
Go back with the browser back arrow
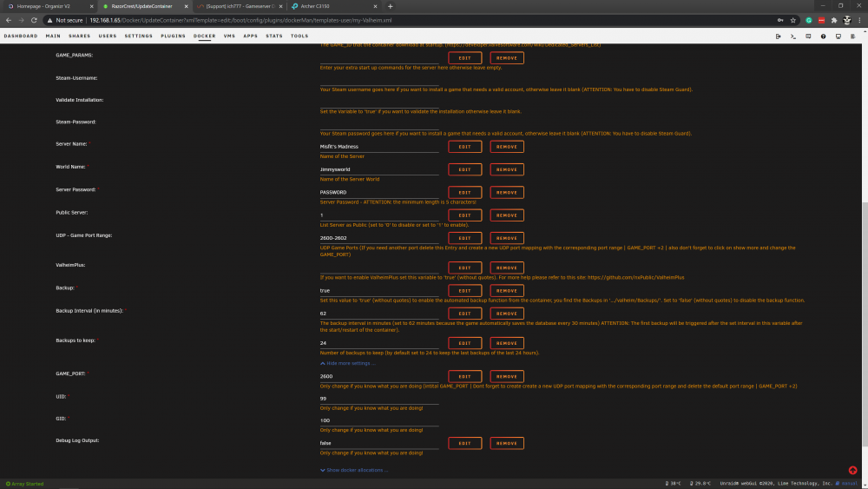coord(9,21)
